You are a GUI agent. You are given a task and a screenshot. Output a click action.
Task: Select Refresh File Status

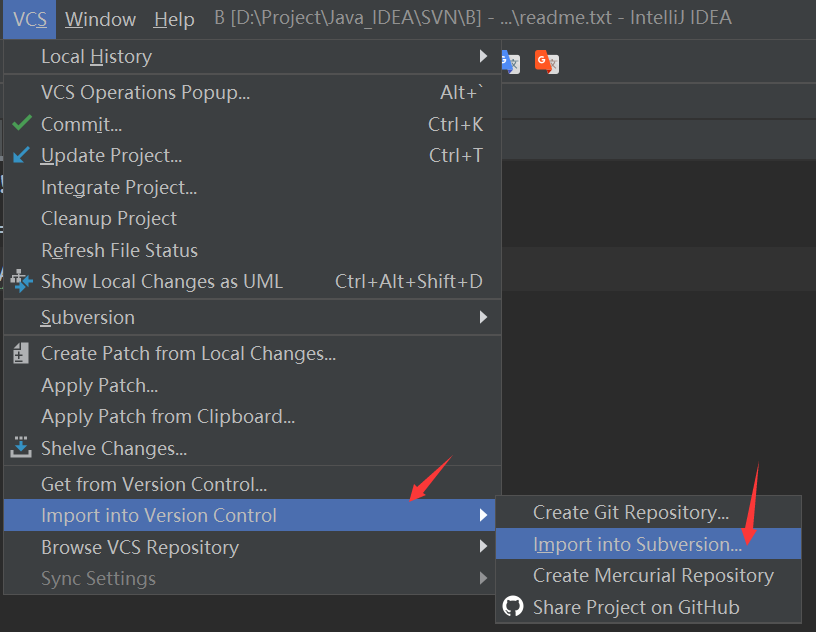[x=119, y=250]
